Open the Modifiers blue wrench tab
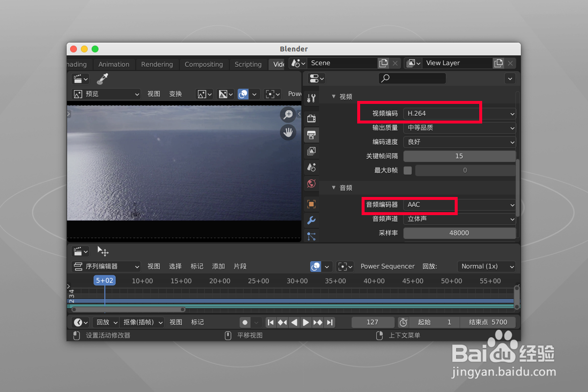The width and height of the screenshot is (588, 392). tap(311, 220)
